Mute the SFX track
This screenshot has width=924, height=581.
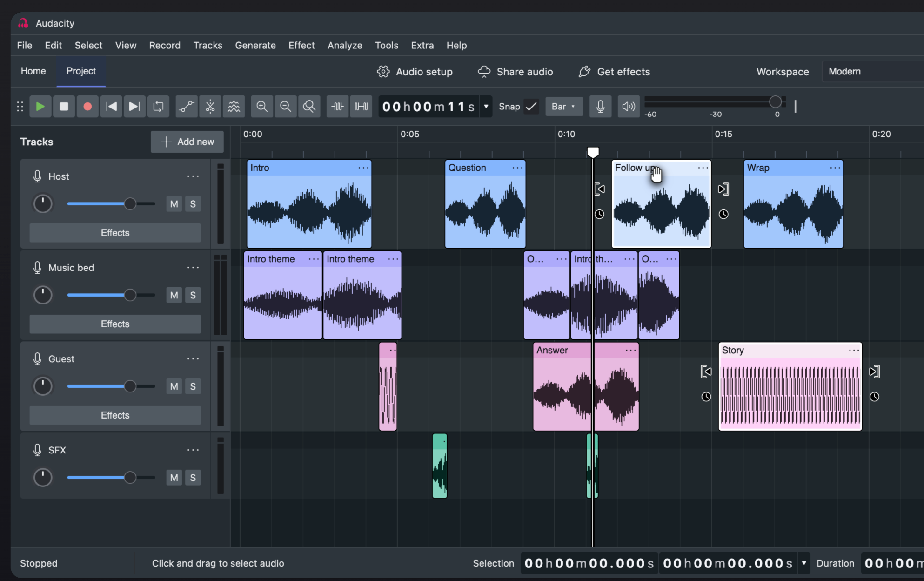pos(174,478)
